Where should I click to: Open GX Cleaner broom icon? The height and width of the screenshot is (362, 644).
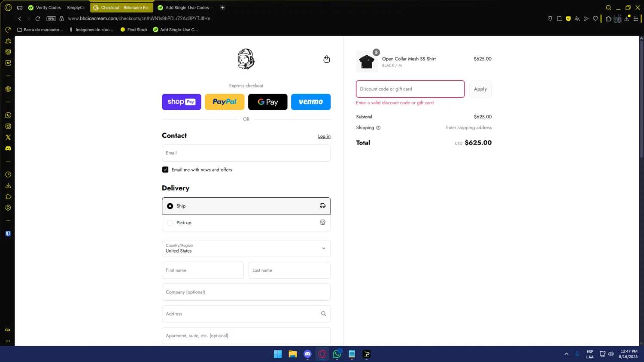[x=8, y=41]
